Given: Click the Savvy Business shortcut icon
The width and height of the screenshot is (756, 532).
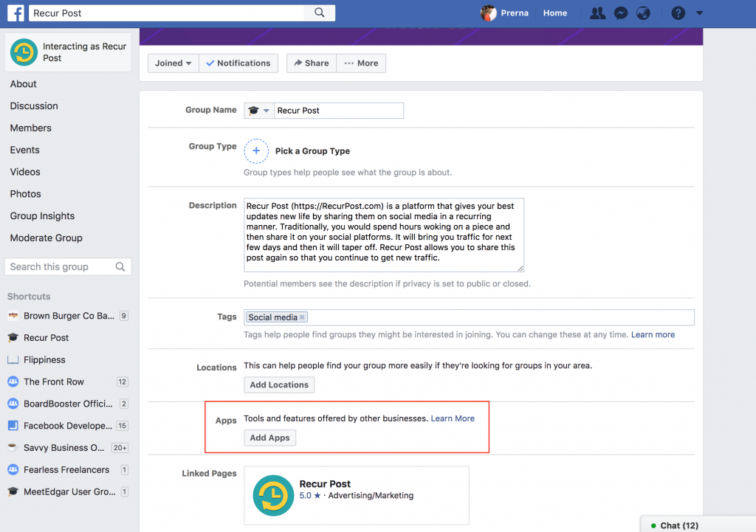Looking at the screenshot, I should click(13, 448).
